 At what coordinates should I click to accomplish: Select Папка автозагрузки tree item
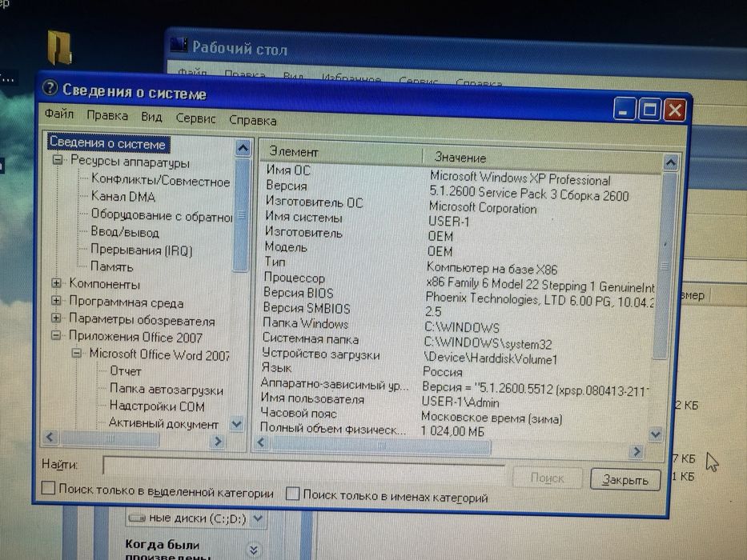pyautogui.click(x=167, y=389)
